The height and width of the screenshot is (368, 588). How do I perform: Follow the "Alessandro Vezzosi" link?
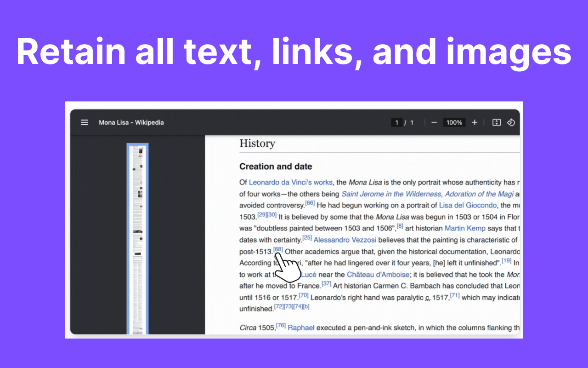(345, 240)
